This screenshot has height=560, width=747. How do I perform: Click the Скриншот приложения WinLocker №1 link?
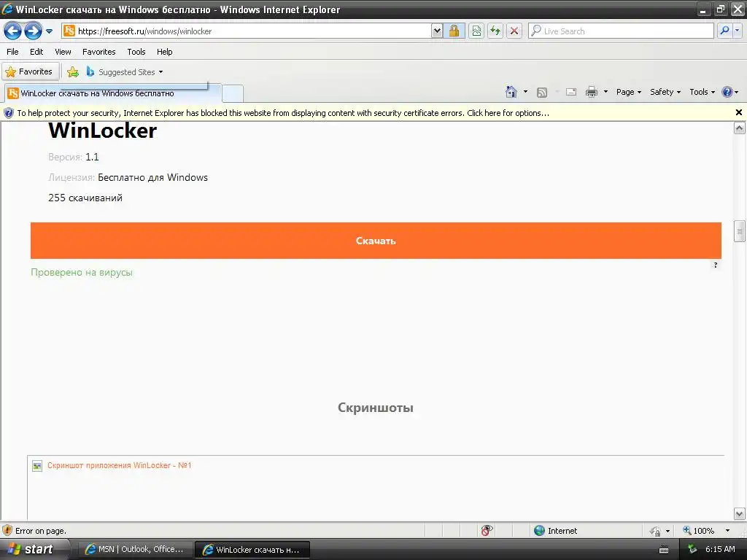coord(119,465)
